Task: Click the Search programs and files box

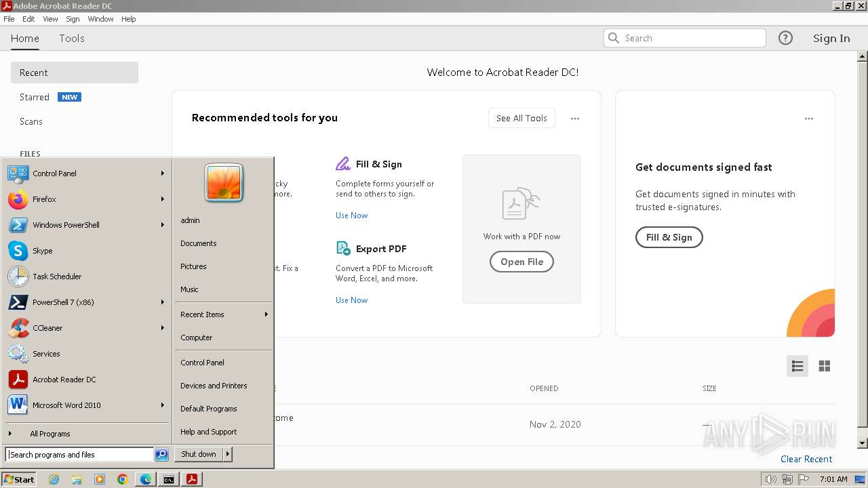Action: 79,455
